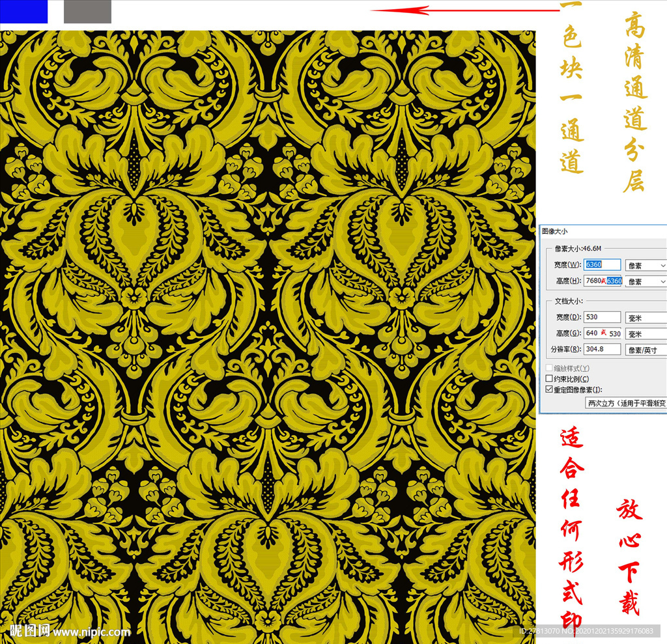Open the document height 毫米 unit dropdown
Image resolution: width=667 pixels, height=644 pixels.
tap(646, 334)
